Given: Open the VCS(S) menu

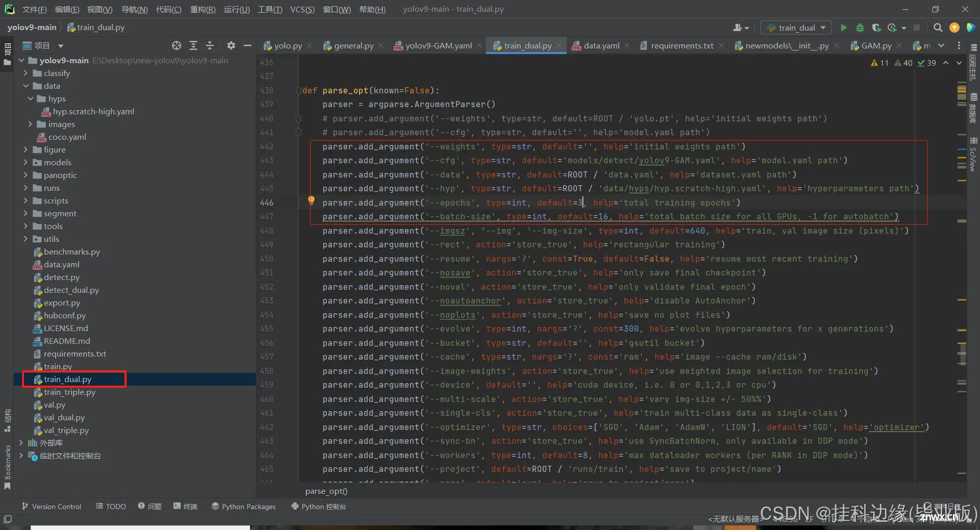Looking at the screenshot, I should click(302, 9).
